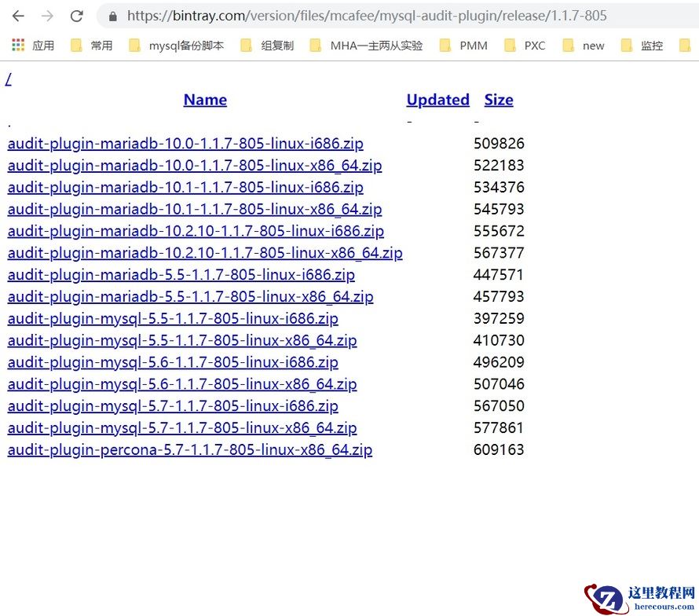This screenshot has height=616, width=699.
Task: Sort files by clicking the Size header
Action: pyautogui.click(x=499, y=99)
